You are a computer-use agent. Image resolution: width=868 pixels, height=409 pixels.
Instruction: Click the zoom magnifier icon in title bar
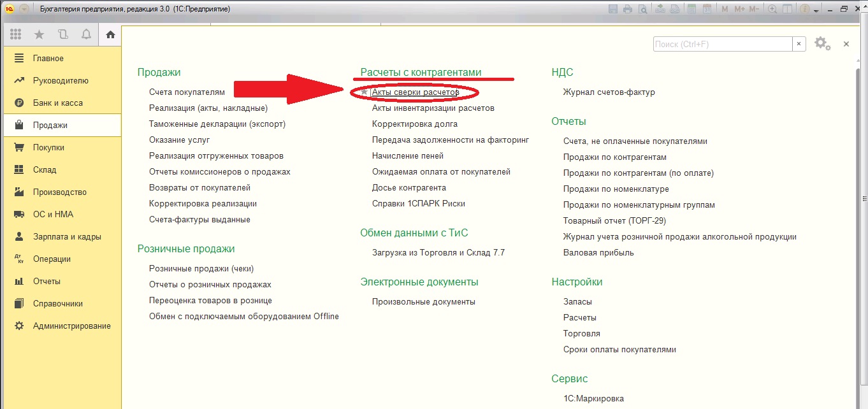tap(772, 9)
